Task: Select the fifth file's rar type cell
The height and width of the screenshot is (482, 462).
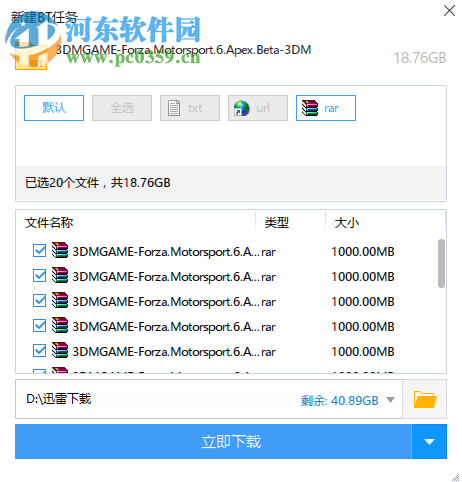Action: [x=269, y=352]
